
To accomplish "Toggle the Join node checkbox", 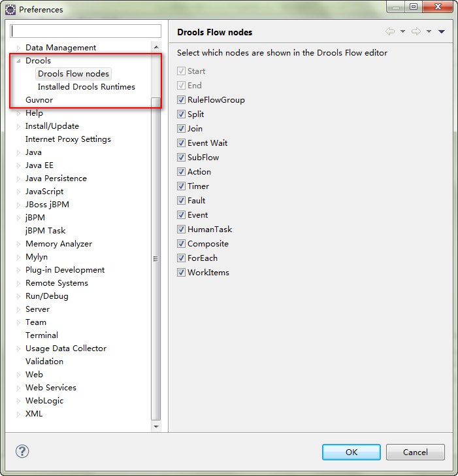I will 181,128.
